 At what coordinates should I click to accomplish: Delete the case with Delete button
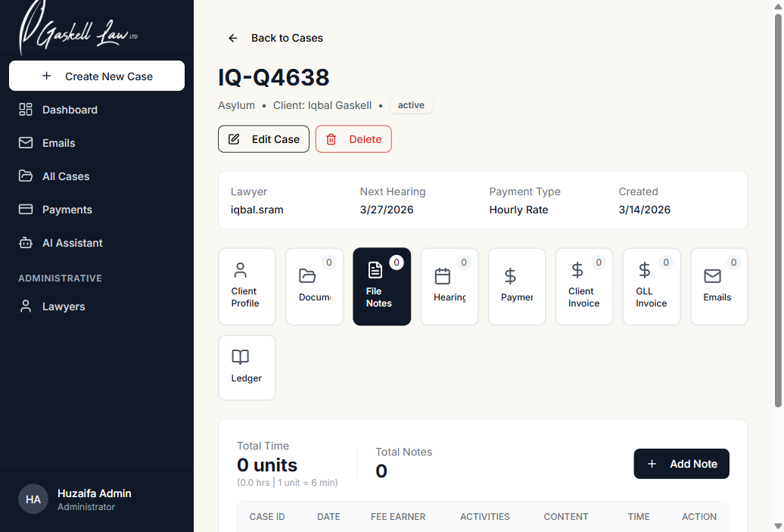(353, 139)
